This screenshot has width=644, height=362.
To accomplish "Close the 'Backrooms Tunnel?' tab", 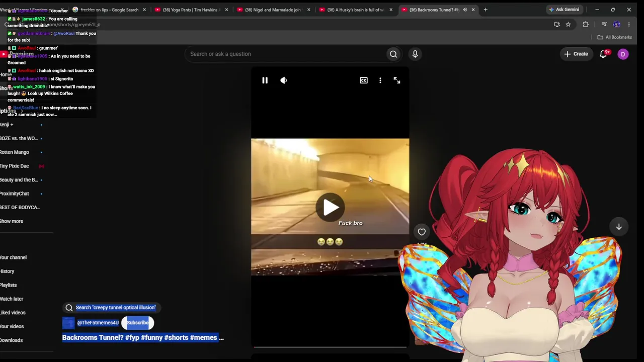I will tap(473, 10).
